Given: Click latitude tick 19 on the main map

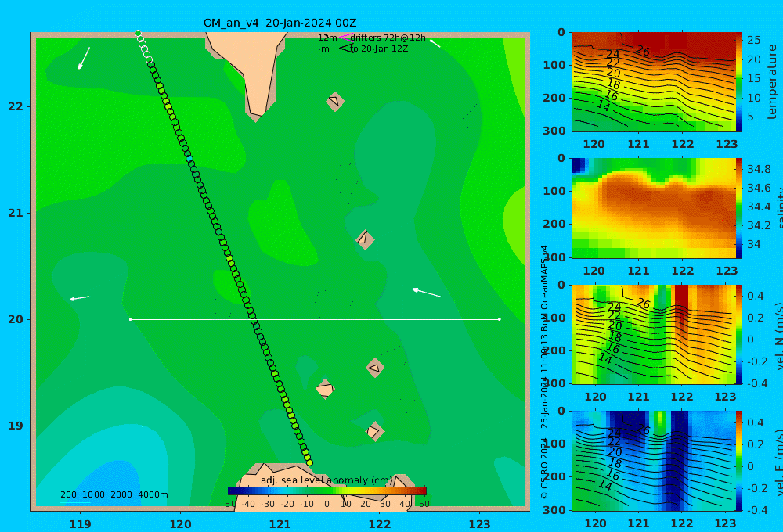Looking at the screenshot, I should tap(16, 426).
